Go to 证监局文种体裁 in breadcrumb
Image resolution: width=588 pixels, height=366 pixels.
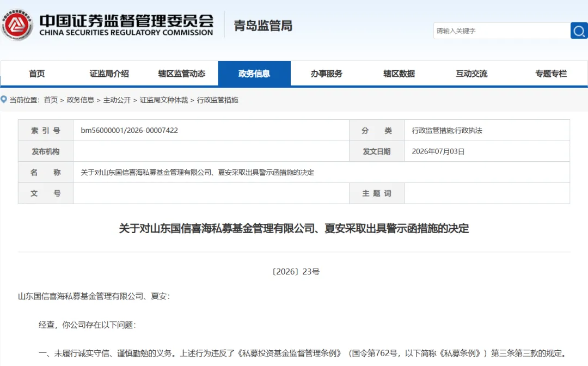tap(164, 100)
